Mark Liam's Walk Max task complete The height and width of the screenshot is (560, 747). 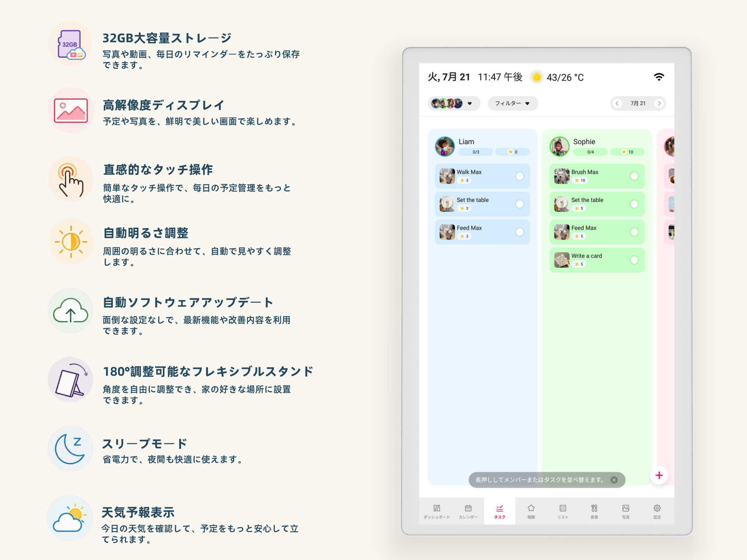point(519,176)
